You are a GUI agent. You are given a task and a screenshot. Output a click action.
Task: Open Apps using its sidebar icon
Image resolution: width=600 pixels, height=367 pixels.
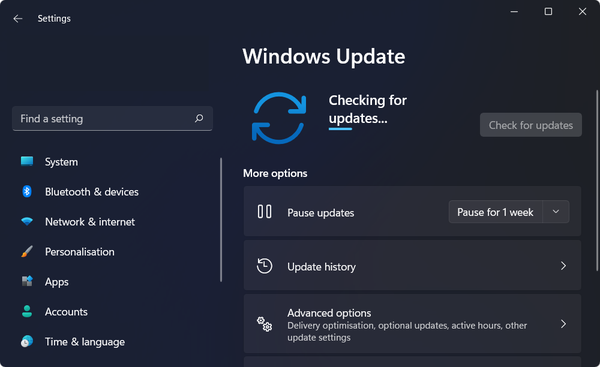[27, 281]
